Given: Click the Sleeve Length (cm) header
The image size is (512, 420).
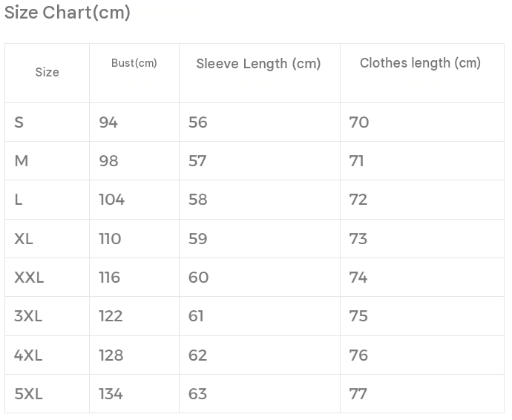Looking at the screenshot, I should pos(258,64).
